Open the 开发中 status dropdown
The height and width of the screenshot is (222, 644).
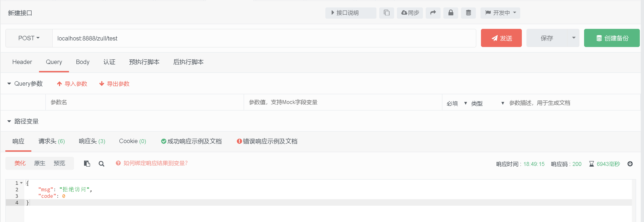[x=500, y=13]
